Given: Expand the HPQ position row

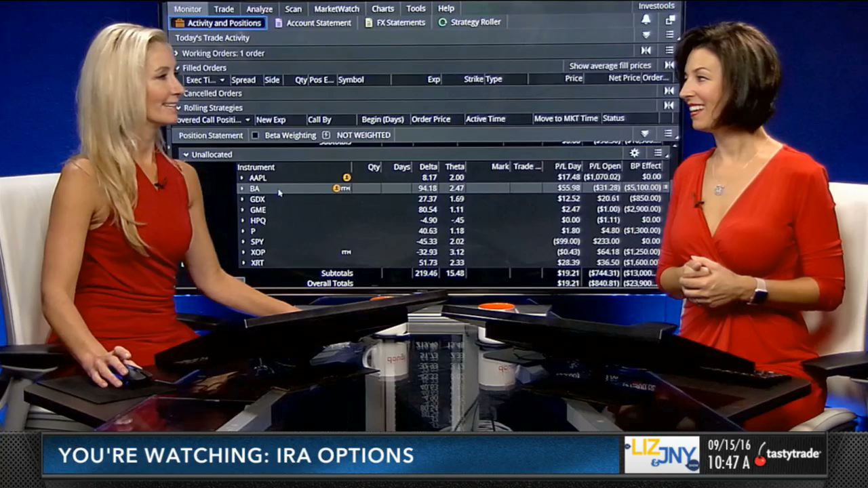Looking at the screenshot, I should pos(242,220).
